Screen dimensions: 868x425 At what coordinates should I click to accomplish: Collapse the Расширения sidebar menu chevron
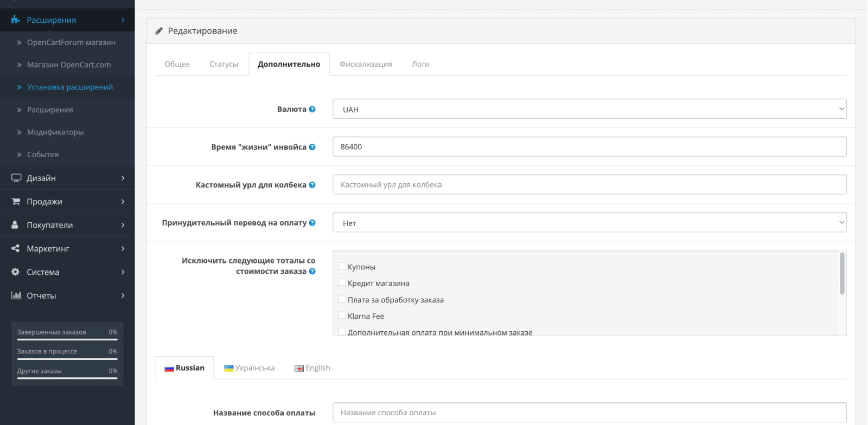(123, 20)
